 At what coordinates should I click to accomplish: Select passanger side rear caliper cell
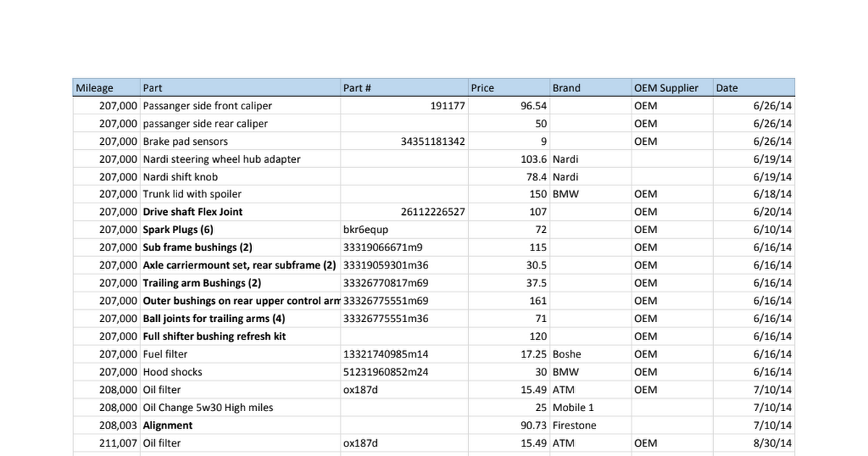point(240,124)
